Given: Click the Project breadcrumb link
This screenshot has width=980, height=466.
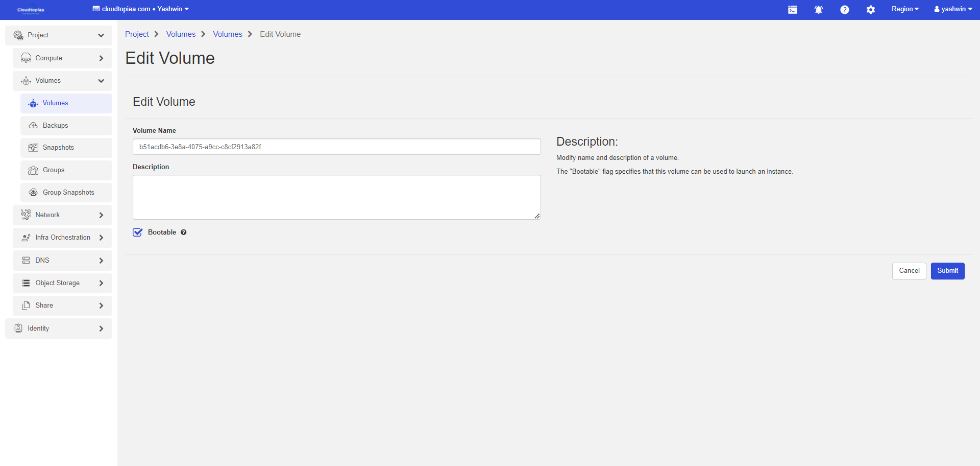Looking at the screenshot, I should pyautogui.click(x=137, y=34).
